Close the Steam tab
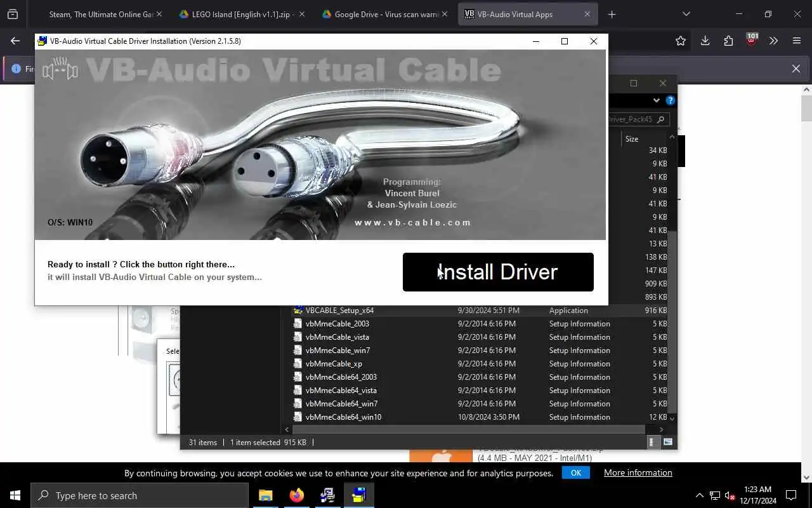The width and height of the screenshot is (812, 508). pos(159,14)
